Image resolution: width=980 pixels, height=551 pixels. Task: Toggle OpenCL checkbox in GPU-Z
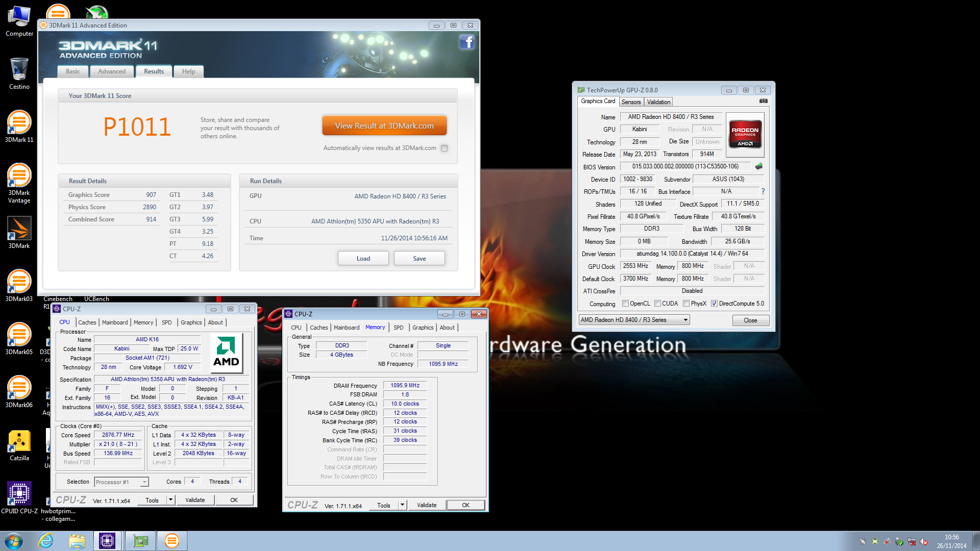pyautogui.click(x=625, y=304)
